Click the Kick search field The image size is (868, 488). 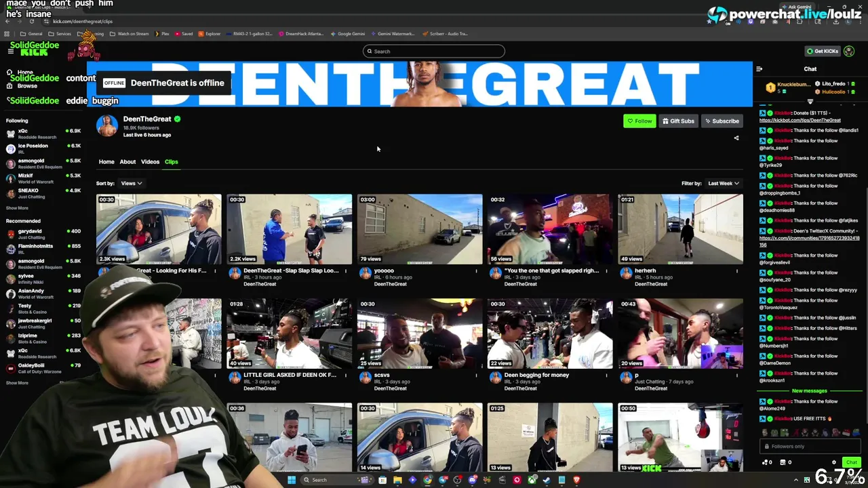434,52
